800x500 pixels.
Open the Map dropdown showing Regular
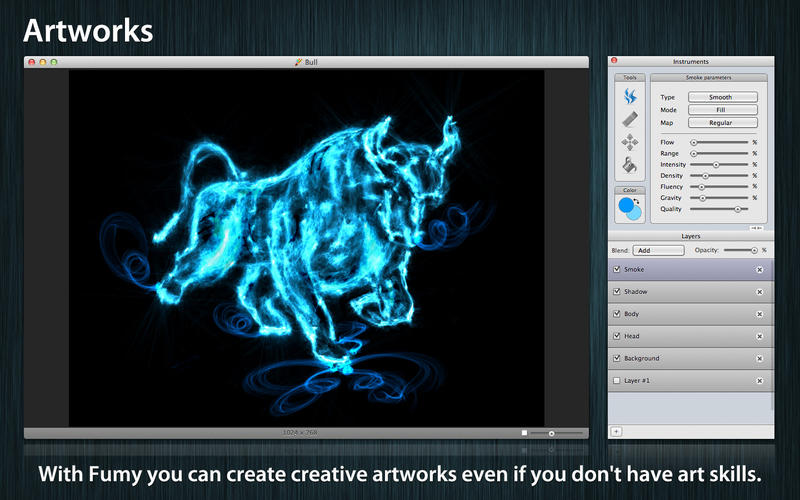721,123
